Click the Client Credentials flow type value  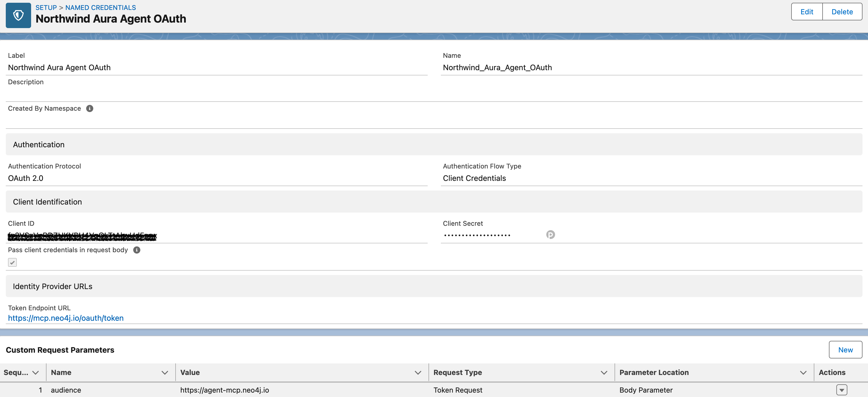474,179
